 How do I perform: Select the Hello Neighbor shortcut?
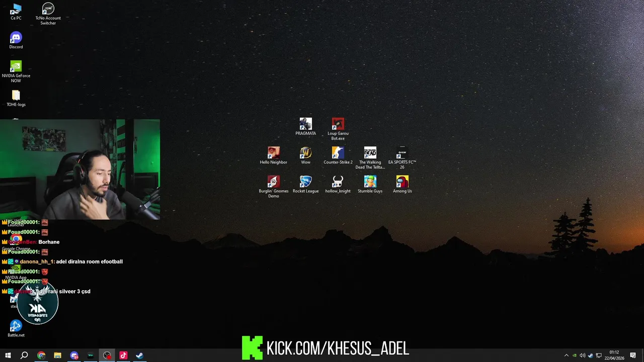(273, 156)
